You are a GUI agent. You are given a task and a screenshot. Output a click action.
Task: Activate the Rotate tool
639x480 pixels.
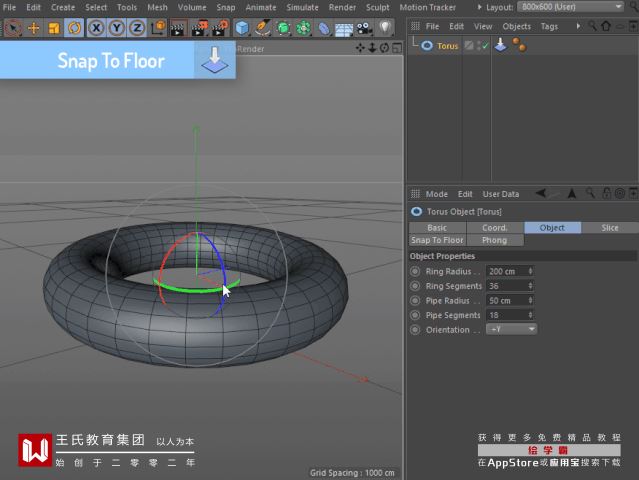[x=73, y=28]
